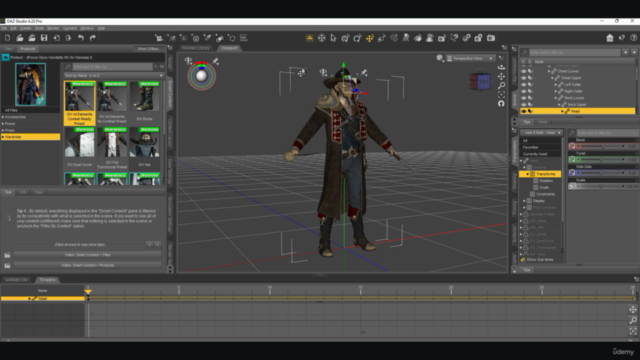The height and width of the screenshot is (360, 640).
Task: Switch to the Render Library tab
Action: tap(196, 48)
